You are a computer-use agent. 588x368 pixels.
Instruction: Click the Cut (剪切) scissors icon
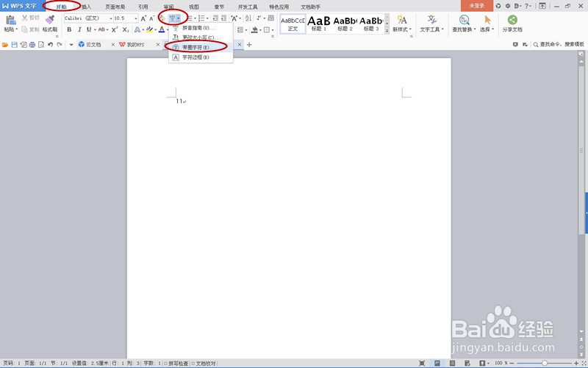click(25, 18)
